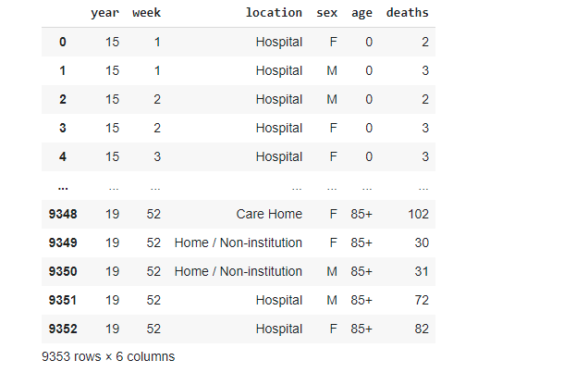Select row index 9352

63,329
